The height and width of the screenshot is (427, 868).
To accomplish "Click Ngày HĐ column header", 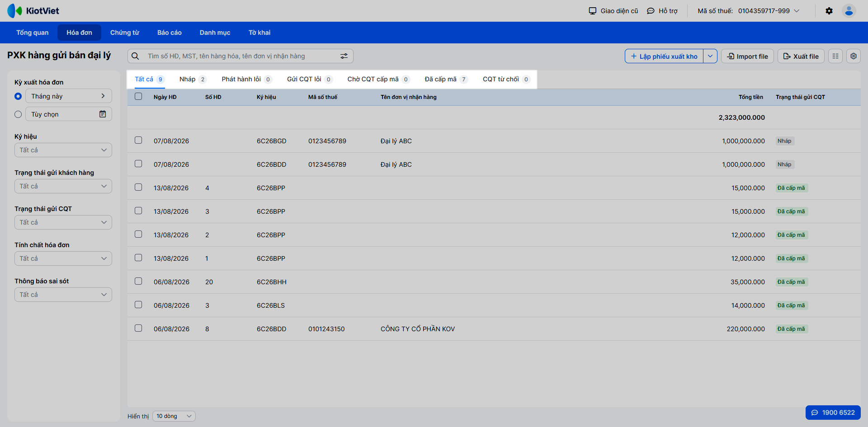I will (x=165, y=97).
